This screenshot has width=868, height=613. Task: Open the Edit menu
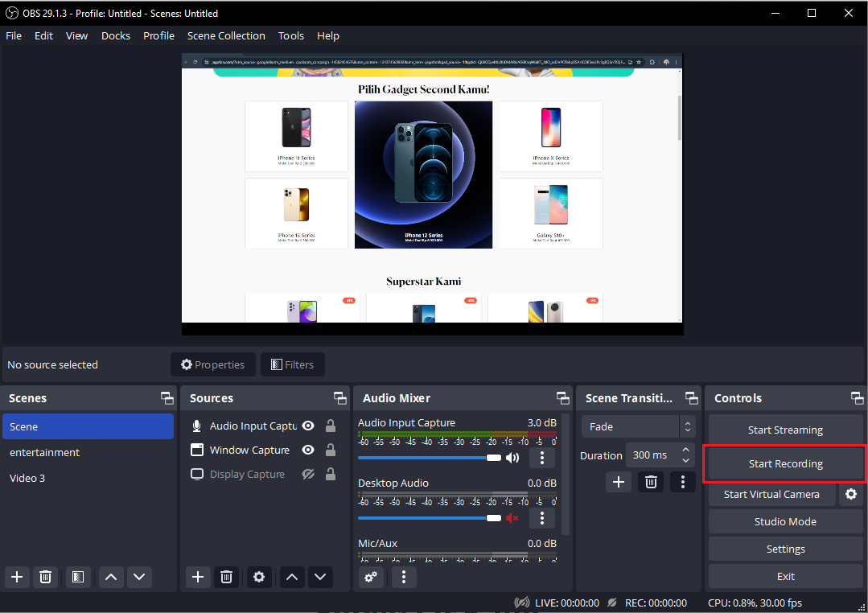pyautogui.click(x=43, y=35)
